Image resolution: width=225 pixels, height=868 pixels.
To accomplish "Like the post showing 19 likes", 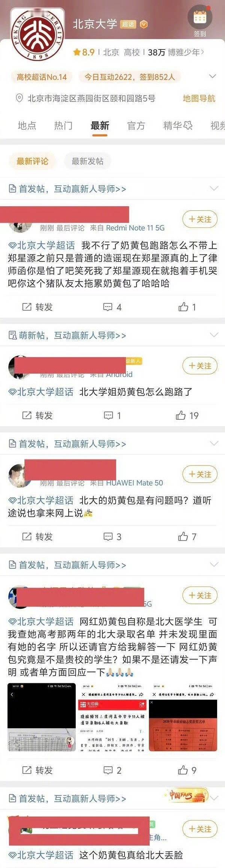I will (x=187, y=416).
